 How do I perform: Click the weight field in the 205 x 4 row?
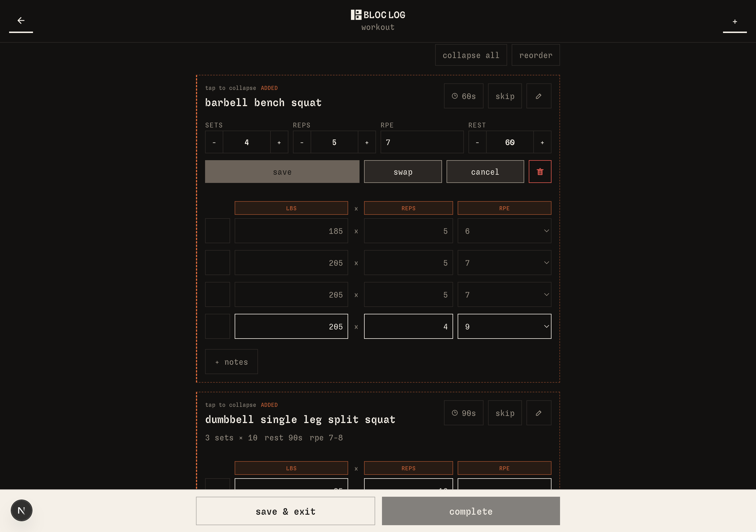point(291,326)
